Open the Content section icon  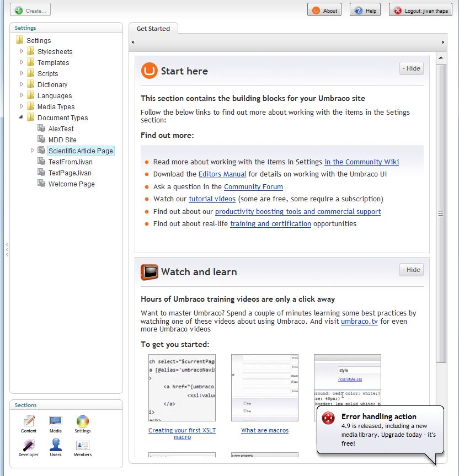[x=29, y=424]
